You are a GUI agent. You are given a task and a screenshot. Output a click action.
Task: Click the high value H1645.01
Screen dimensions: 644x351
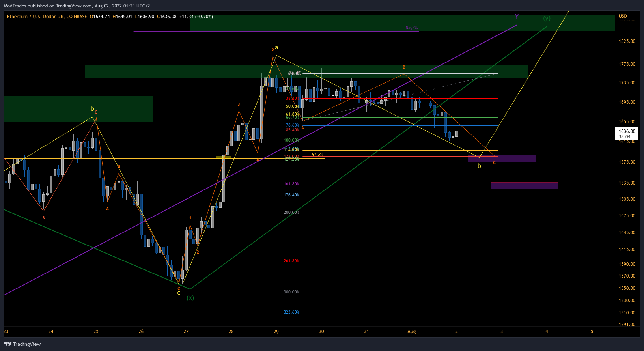click(122, 17)
